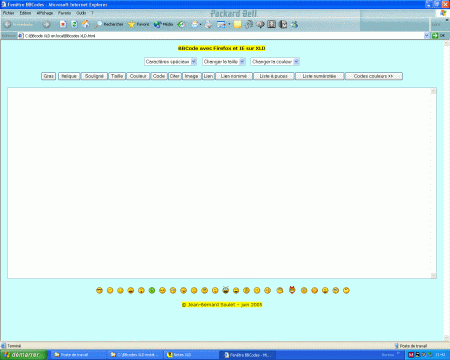
Task: Click the taskbar clock
Action: 440,355
